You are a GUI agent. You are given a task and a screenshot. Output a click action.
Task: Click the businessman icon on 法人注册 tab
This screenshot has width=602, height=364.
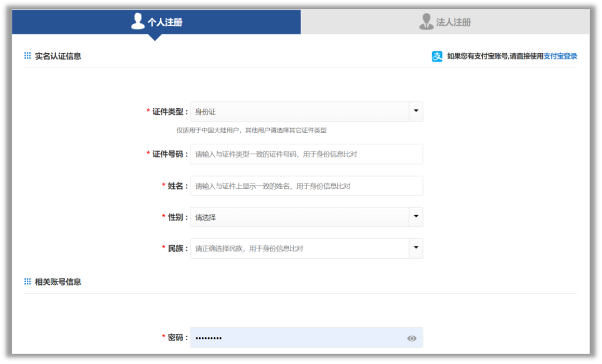coord(426,22)
